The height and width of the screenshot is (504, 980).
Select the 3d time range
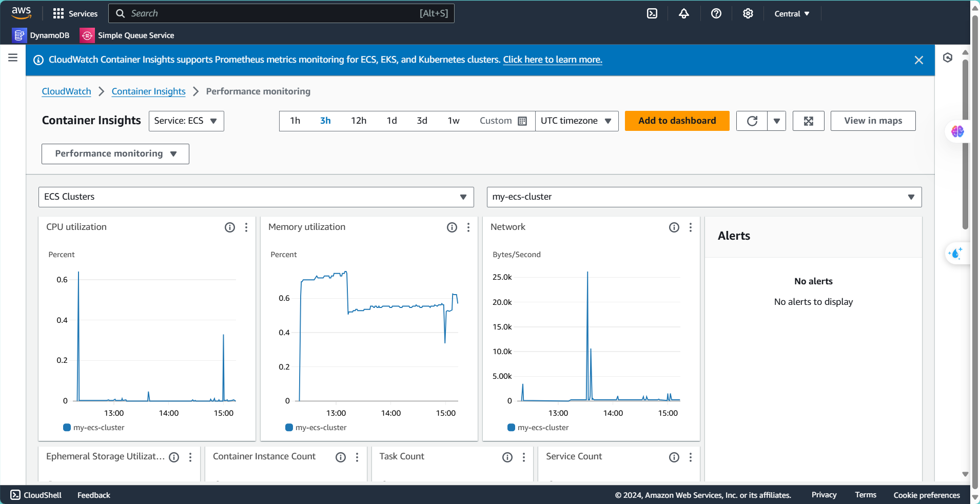pos(422,121)
